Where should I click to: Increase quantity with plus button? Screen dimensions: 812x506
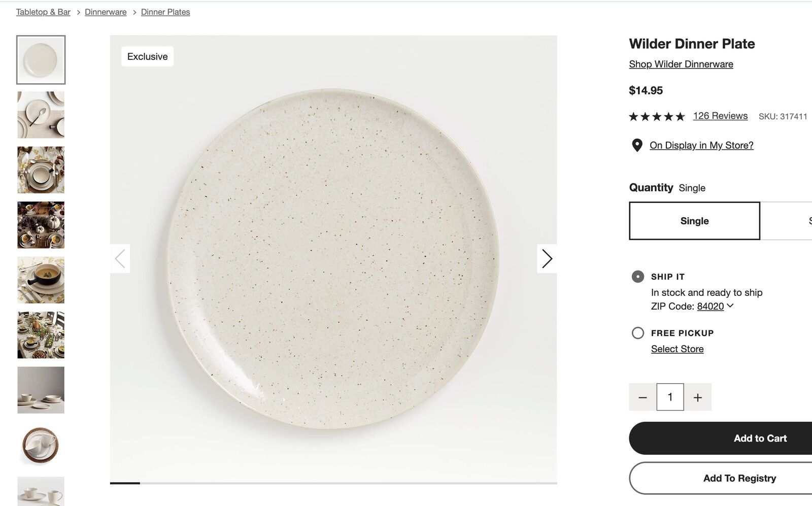[x=698, y=397]
